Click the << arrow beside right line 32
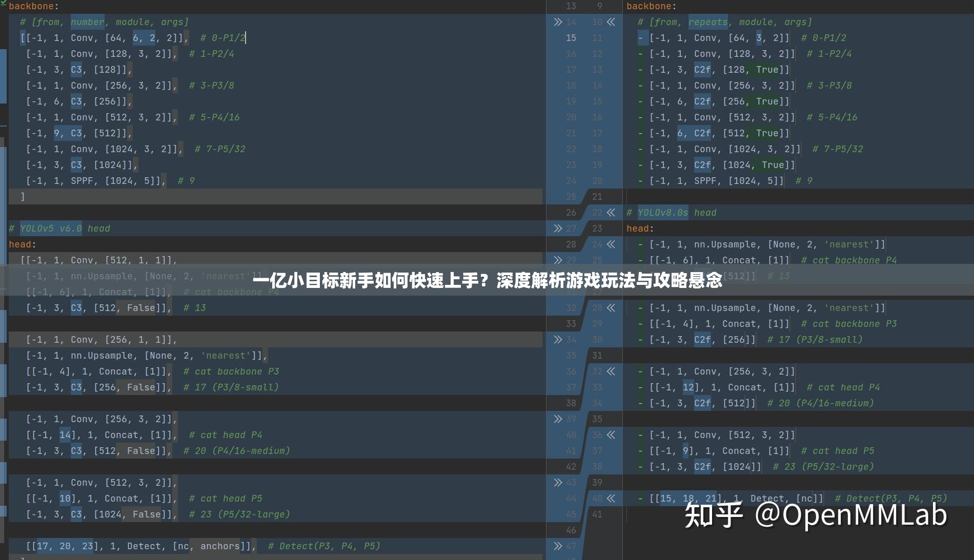Image resolution: width=974 pixels, height=560 pixels. (x=611, y=371)
